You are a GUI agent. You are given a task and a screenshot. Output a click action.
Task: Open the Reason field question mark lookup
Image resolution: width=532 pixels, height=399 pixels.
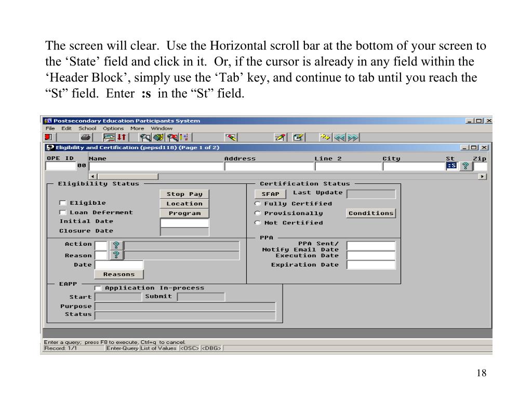(x=116, y=255)
